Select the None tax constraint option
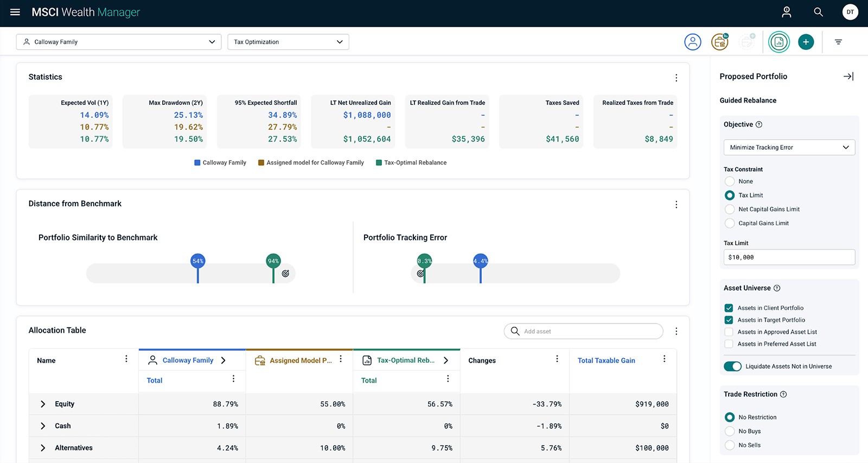868x463 pixels. click(x=730, y=181)
